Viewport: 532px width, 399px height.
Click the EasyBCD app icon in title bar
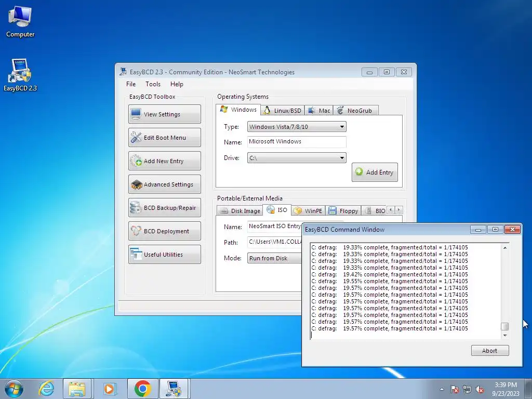tap(123, 72)
